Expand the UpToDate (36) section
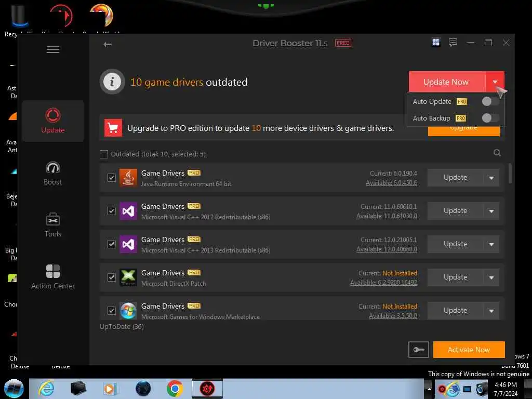The height and width of the screenshot is (399, 532). tap(122, 327)
